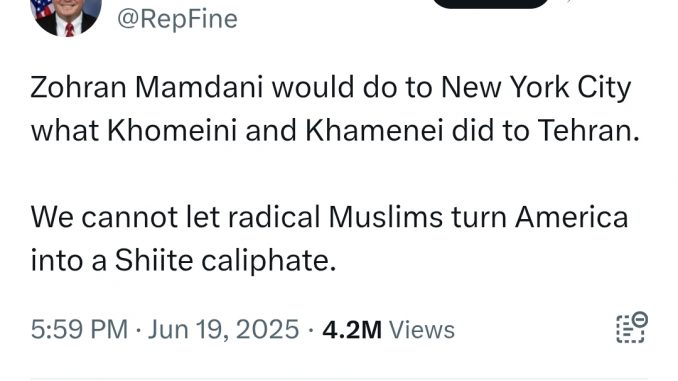Viewport: 678px width, 381px height.
Task: Click the word Views after 4.2M
Action: click(422, 330)
